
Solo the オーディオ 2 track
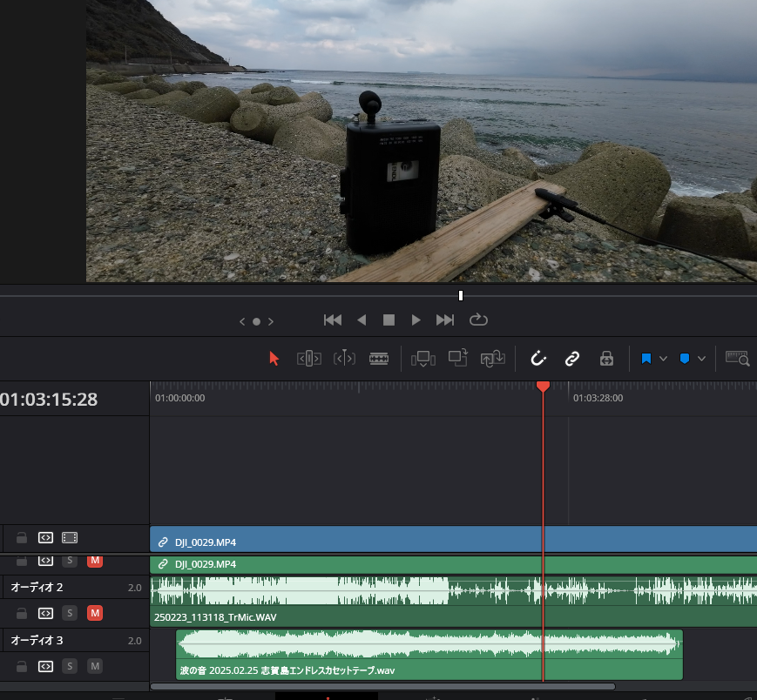[x=70, y=613]
